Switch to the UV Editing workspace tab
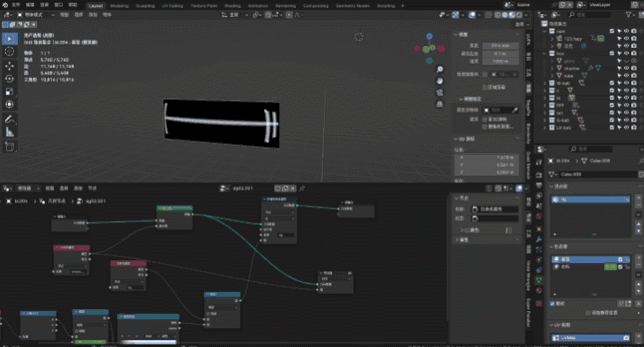 (x=172, y=5)
